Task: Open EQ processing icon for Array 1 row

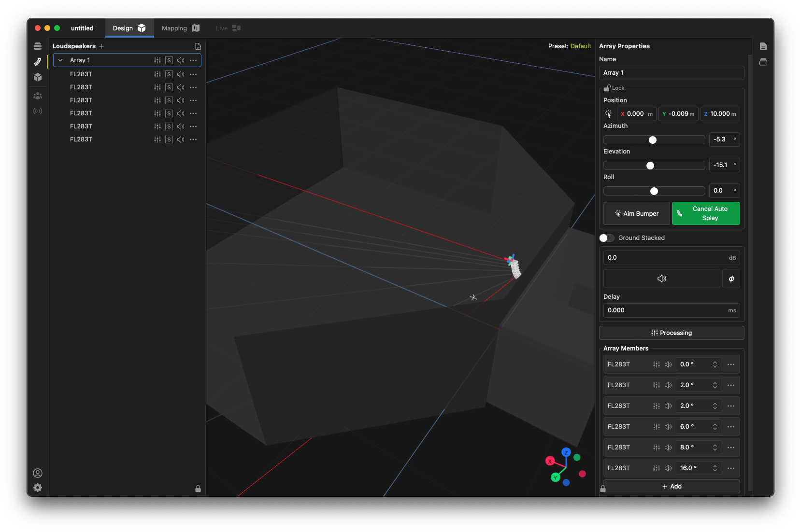Action: (x=157, y=60)
